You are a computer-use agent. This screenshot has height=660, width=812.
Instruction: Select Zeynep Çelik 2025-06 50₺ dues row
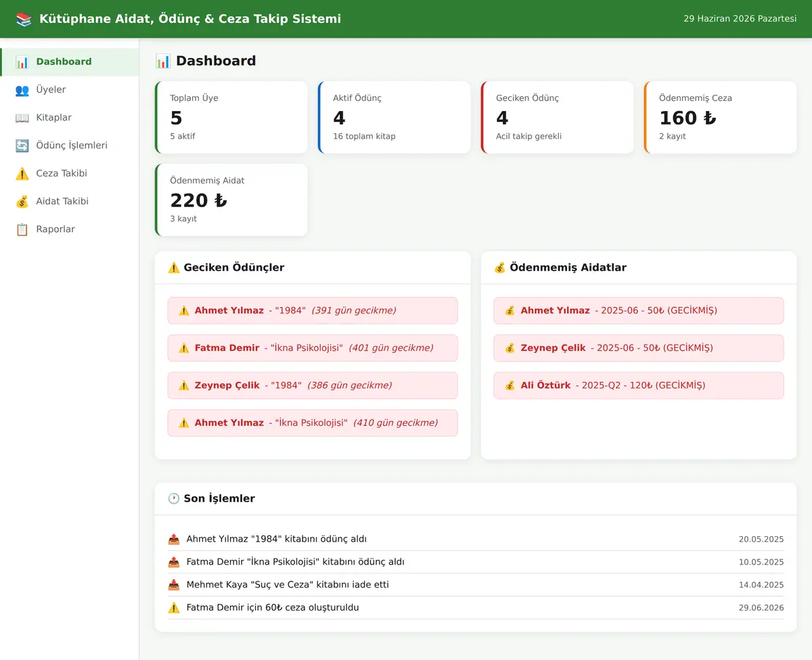[639, 348]
